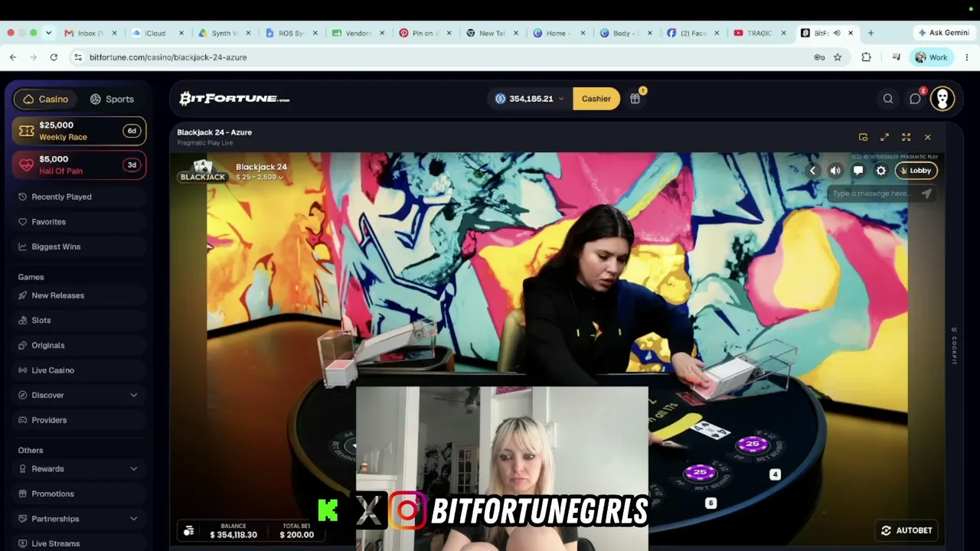Open Biggest Wins
Image resolution: width=980 pixels, height=551 pixels.
click(79, 246)
